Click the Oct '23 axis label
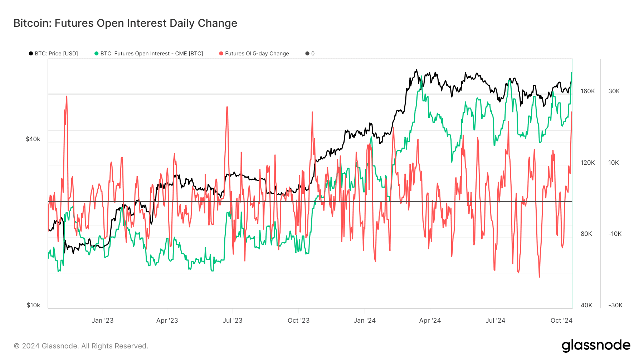Screen dimensions: 644x362 pos(298,321)
